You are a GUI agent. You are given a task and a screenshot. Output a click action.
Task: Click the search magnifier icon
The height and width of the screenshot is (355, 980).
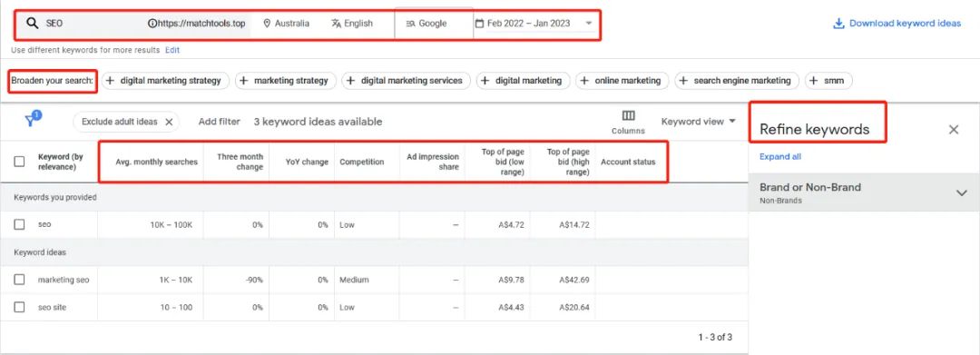pos(33,24)
